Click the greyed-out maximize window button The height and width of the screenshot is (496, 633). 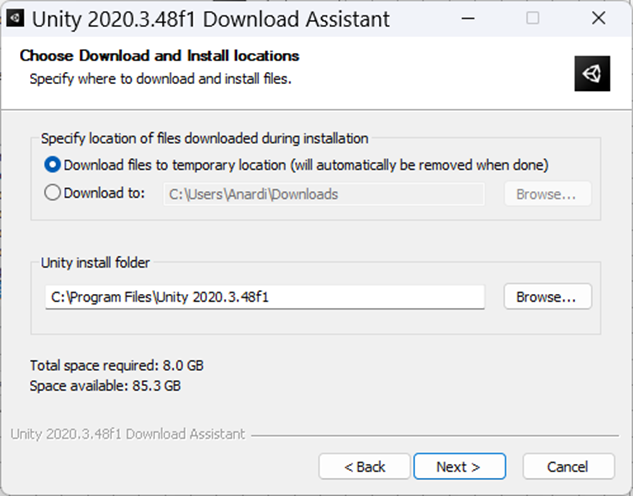(x=532, y=18)
